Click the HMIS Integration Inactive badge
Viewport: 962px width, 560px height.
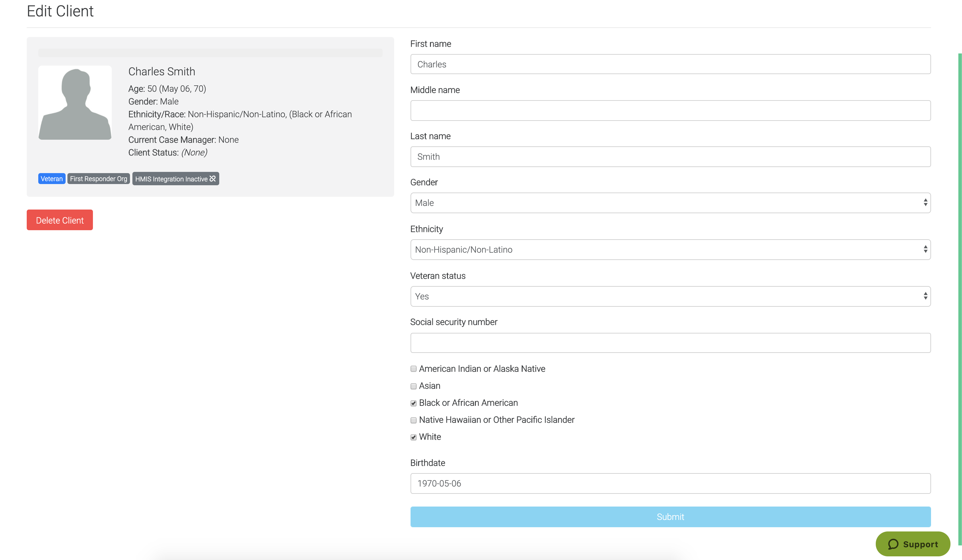pos(175,179)
